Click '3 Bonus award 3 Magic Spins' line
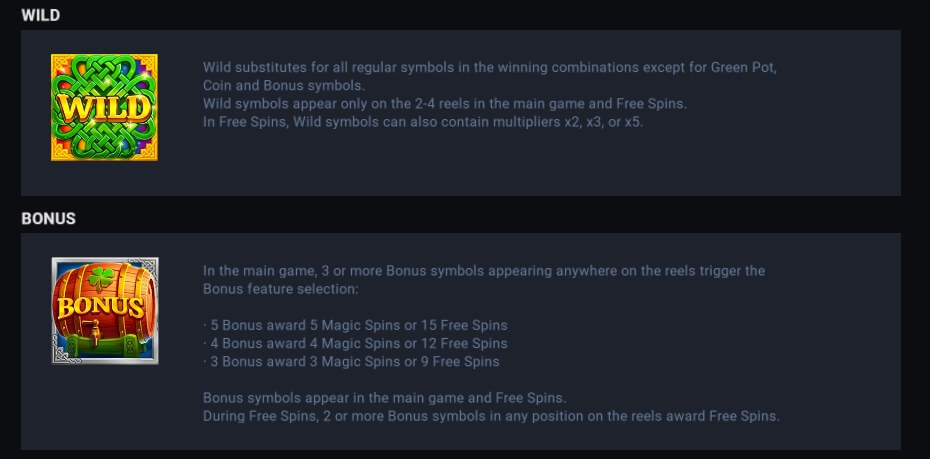Image resolution: width=930 pixels, height=459 pixels. point(351,362)
